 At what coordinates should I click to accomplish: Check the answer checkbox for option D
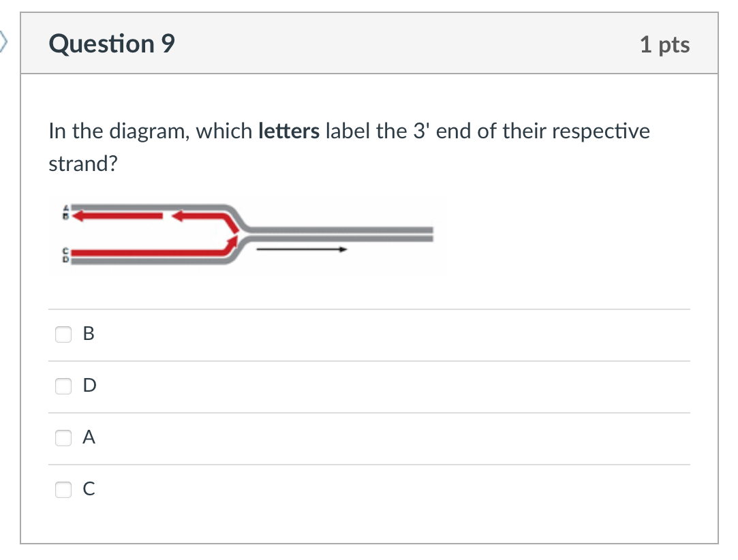[63, 386]
